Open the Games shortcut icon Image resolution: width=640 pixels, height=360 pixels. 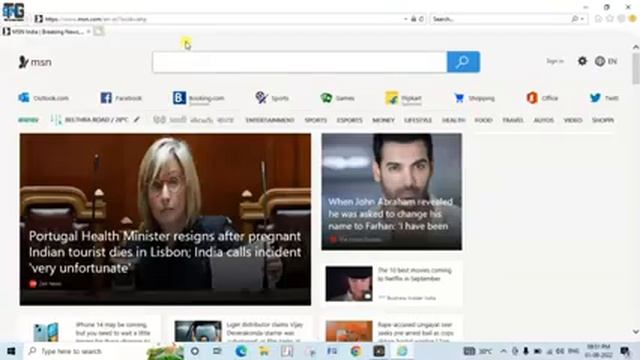click(326, 98)
